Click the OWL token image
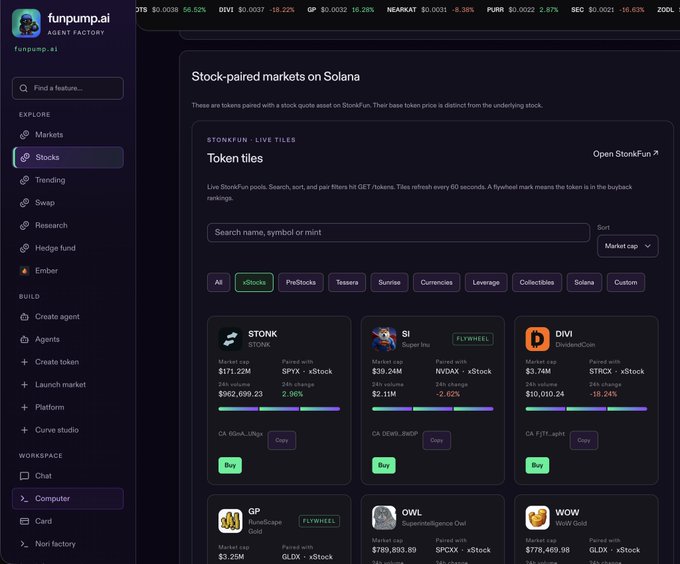The image size is (680, 564). coord(384,517)
